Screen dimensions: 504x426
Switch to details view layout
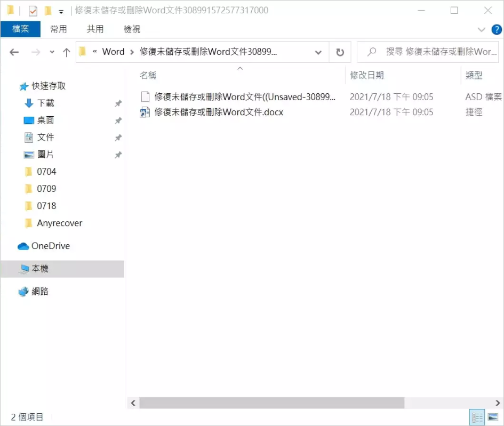click(x=477, y=417)
